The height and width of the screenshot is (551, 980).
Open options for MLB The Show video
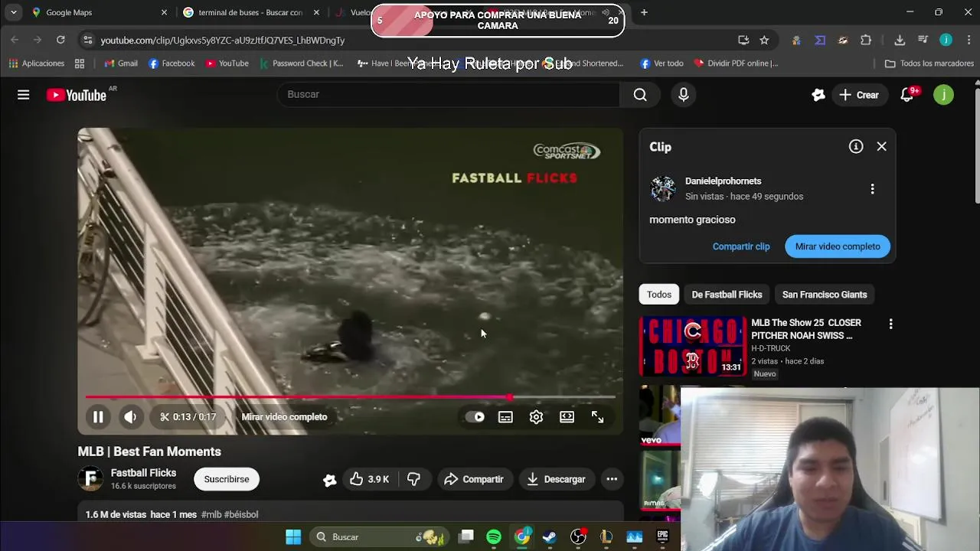coord(890,324)
